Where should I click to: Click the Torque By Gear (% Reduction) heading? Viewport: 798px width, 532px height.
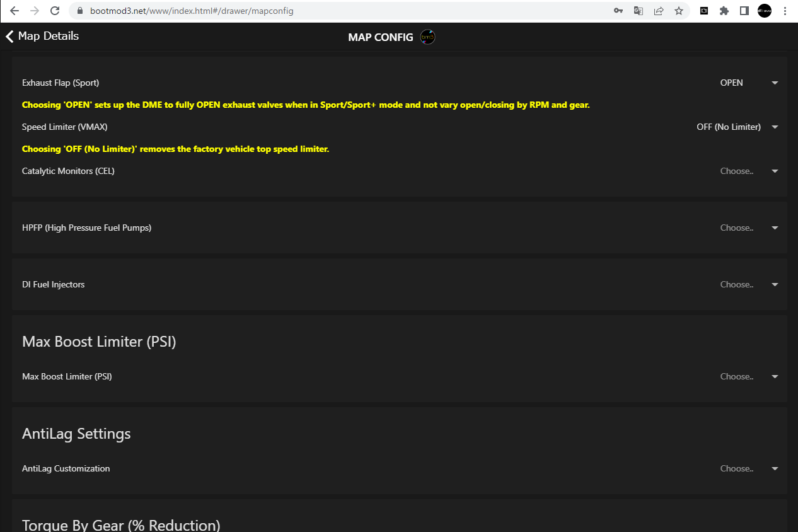point(121,526)
